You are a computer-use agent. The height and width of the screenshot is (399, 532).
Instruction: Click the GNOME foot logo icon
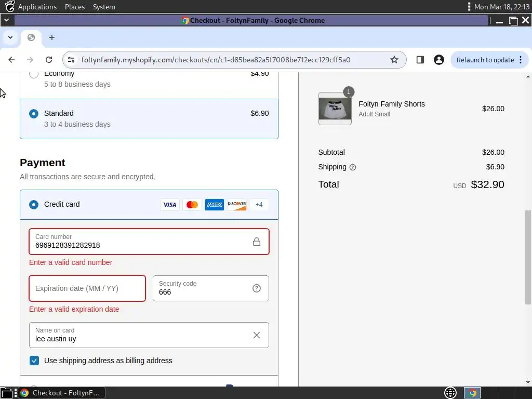tap(10, 6)
